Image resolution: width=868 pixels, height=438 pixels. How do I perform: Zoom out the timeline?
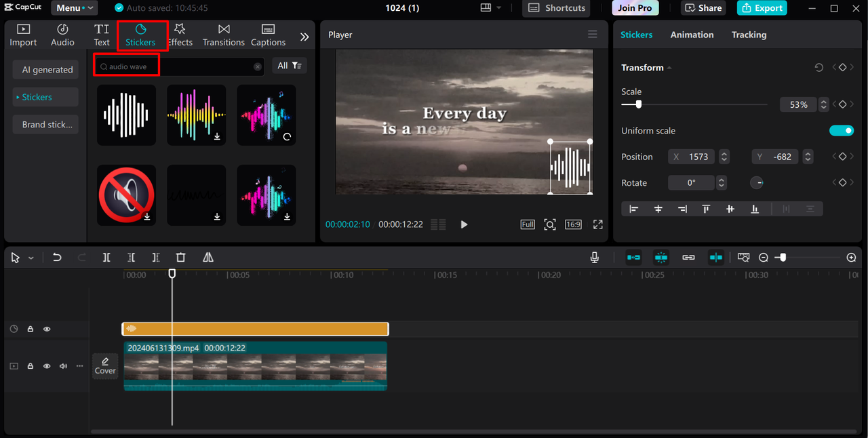[764, 258]
